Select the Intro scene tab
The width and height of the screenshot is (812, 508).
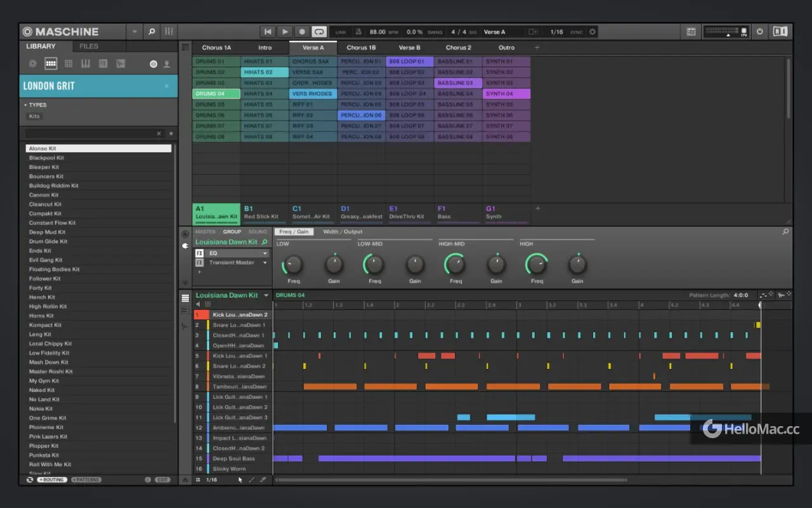coord(265,48)
